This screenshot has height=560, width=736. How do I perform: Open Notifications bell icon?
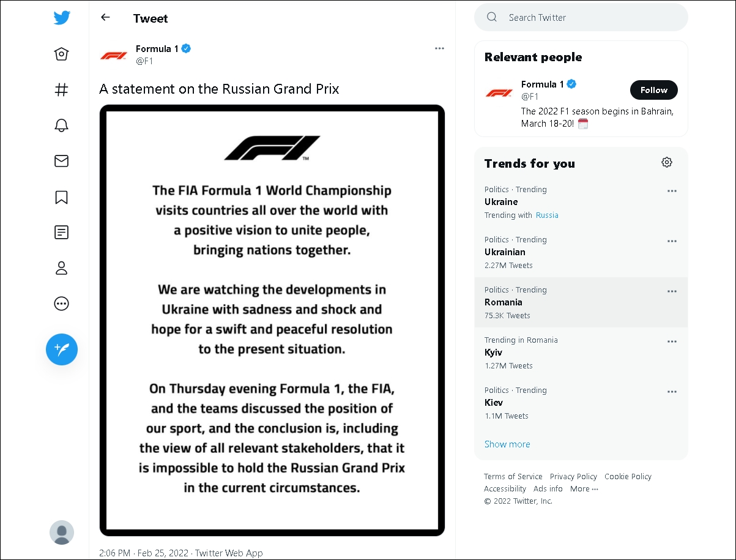tap(61, 125)
